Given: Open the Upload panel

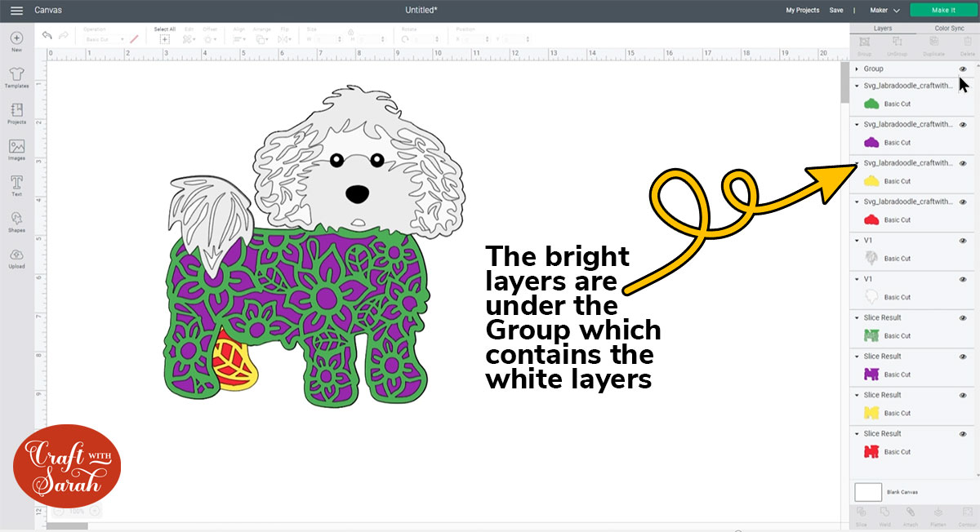Looking at the screenshot, I should (x=17, y=257).
